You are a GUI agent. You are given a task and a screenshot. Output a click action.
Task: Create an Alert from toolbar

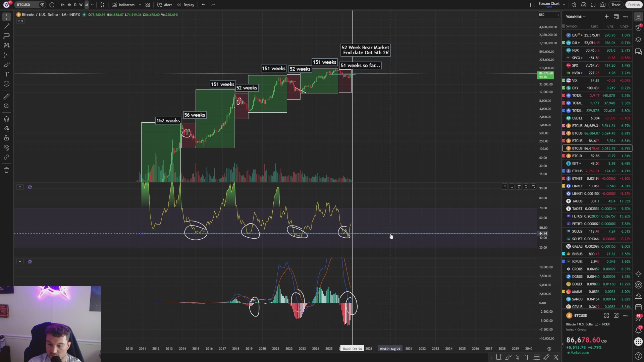(165, 5)
